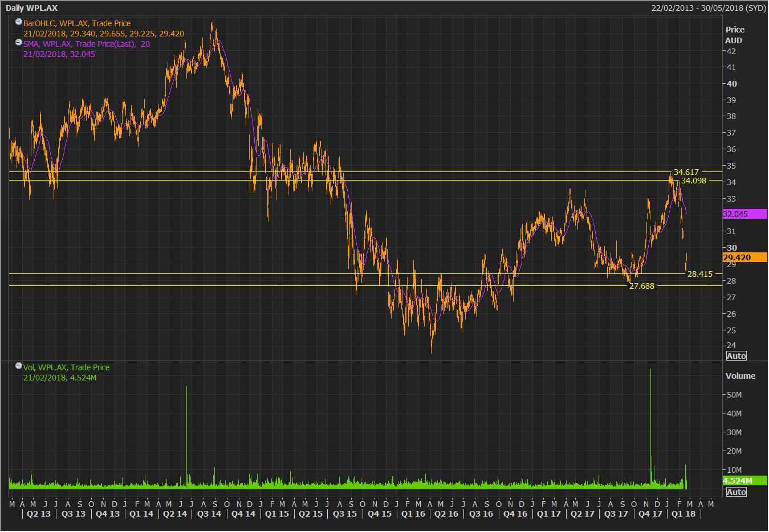769x532 pixels.
Task: Click the icon beside the Vol legend entry
Action: click(x=19, y=366)
